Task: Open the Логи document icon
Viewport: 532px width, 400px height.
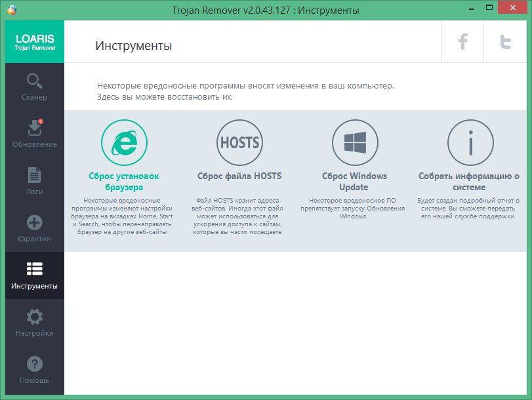Action: tap(34, 175)
